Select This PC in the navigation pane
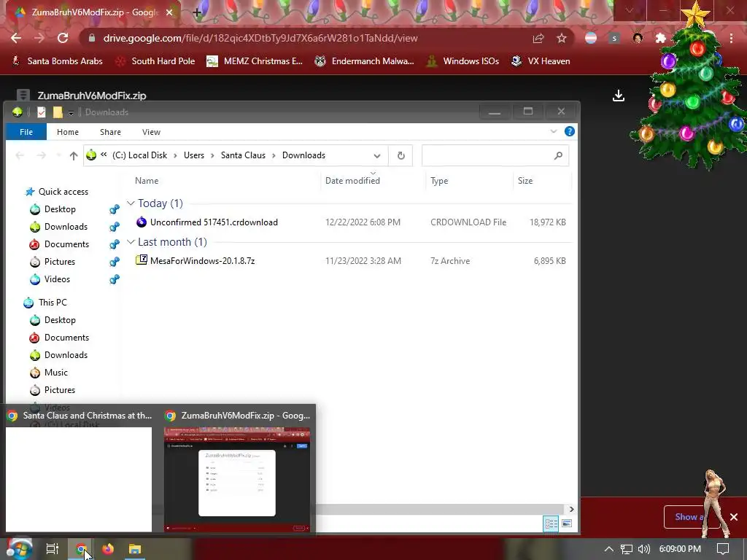This screenshot has height=560, width=747. (45, 303)
